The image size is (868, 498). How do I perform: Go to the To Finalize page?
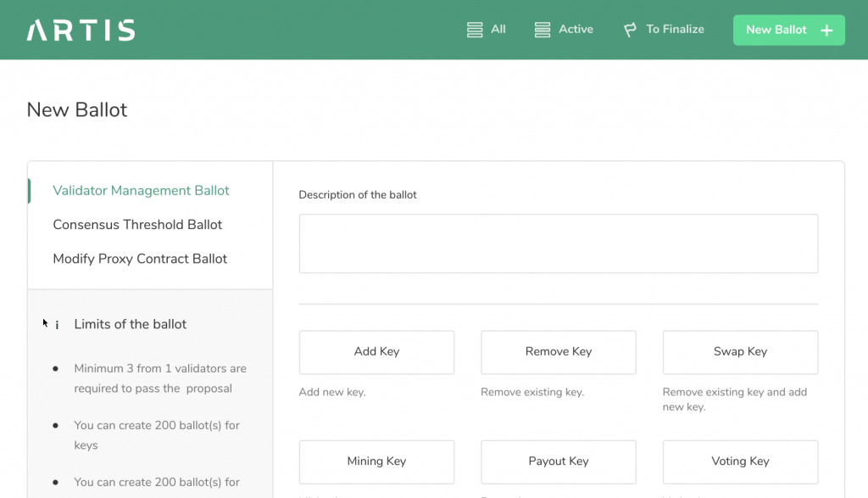(x=664, y=30)
